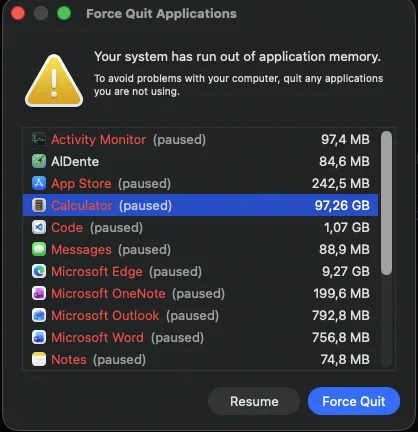Select the Code 1,07 GB memory value
The image size is (418, 432).
point(347,228)
